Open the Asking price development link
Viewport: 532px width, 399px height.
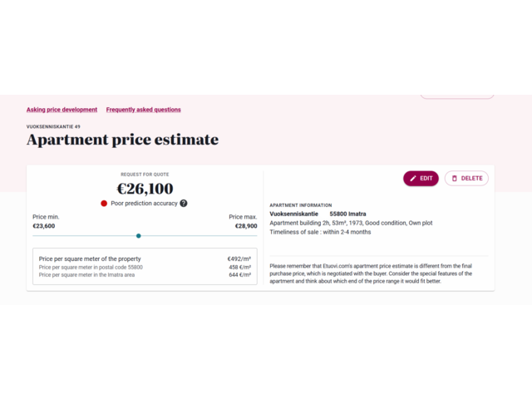(x=62, y=110)
